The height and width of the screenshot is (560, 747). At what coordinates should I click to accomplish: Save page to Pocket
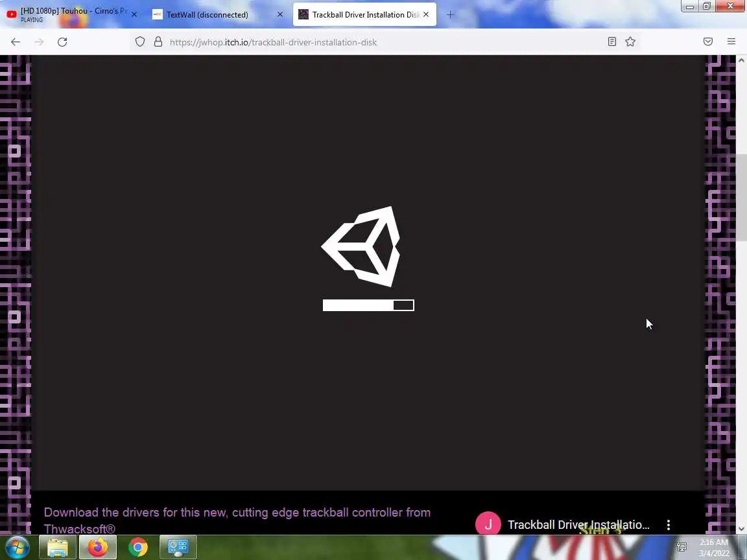tap(708, 42)
